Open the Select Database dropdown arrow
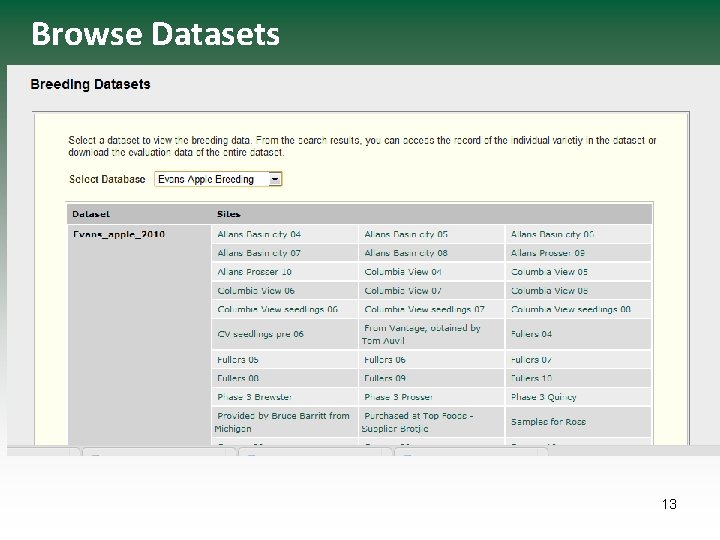Screen dimensions: 720x540 275,179
